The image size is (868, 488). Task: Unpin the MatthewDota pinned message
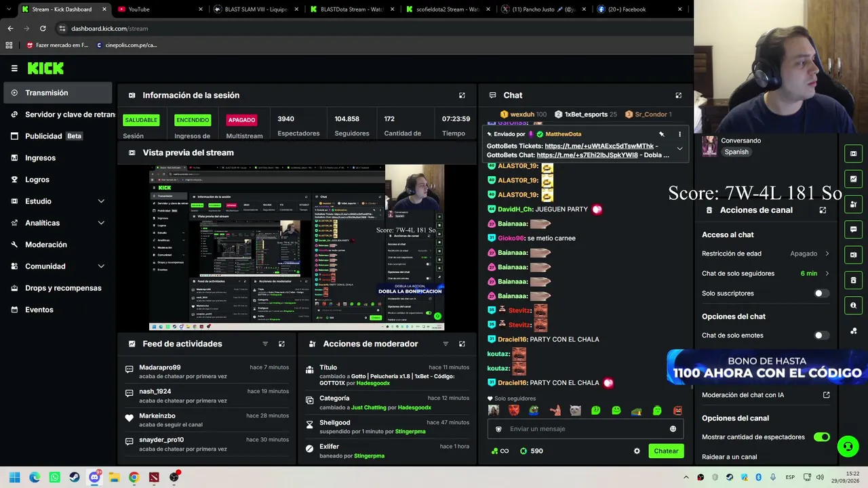(x=662, y=134)
